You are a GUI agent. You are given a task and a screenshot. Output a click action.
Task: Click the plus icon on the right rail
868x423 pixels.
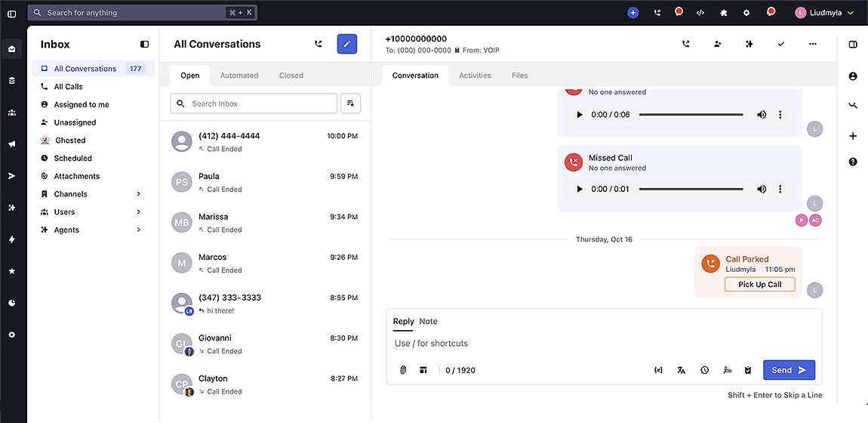[x=852, y=136]
